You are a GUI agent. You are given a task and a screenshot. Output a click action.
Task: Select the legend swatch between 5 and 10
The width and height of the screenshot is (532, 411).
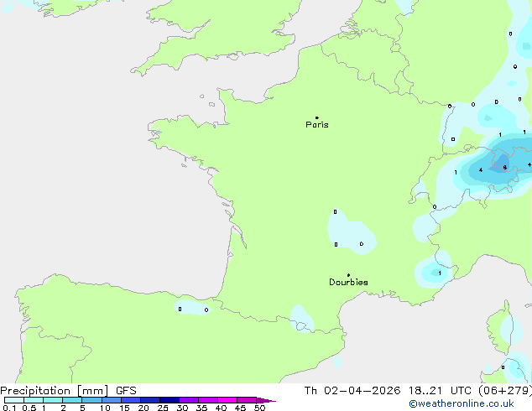click(91, 400)
